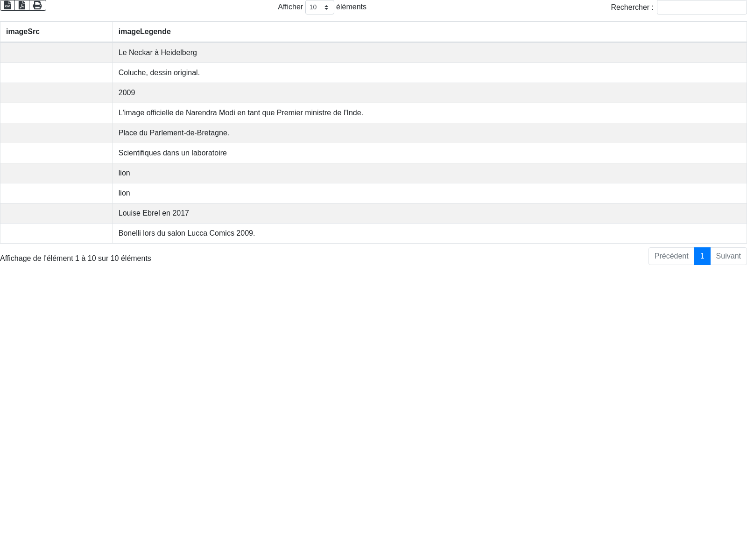Select 'Scientifiques dans un laboratoire' cell
The width and height of the screenshot is (747, 560).
point(430,153)
